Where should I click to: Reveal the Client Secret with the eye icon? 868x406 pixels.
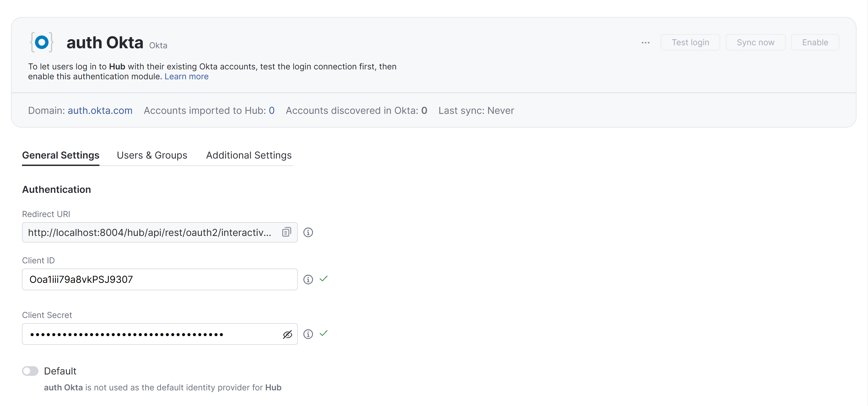[x=287, y=334]
